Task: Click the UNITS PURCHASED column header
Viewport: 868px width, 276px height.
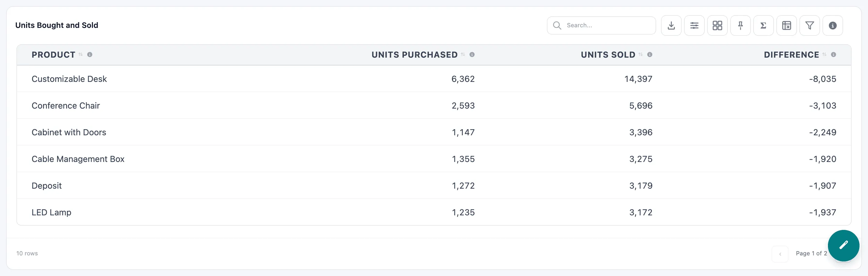Action: [415, 55]
